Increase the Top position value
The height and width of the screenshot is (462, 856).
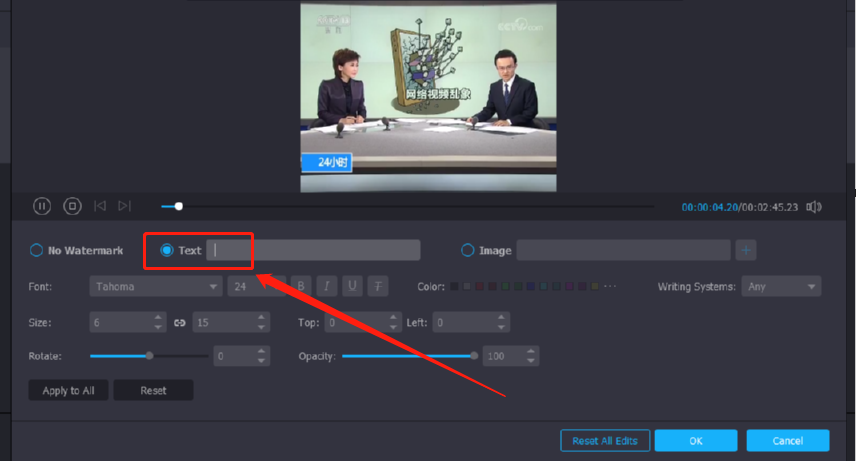[x=393, y=317]
